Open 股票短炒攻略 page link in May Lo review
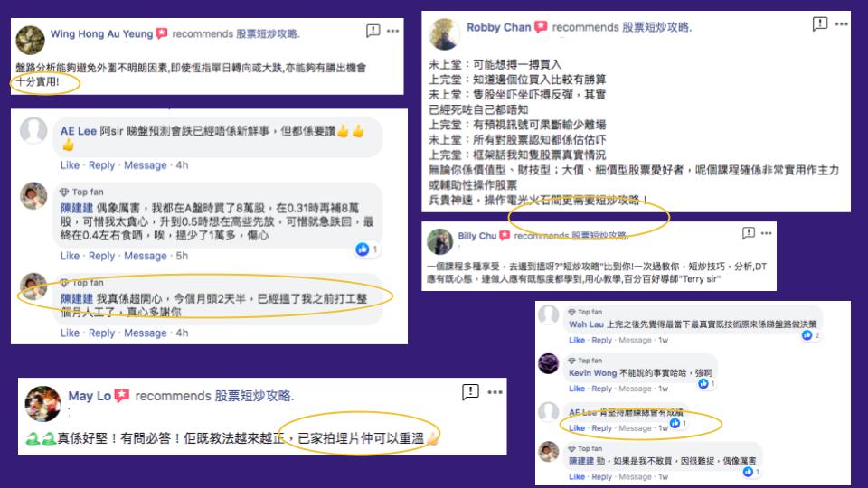Image resolution: width=868 pixels, height=488 pixels. 252,396
